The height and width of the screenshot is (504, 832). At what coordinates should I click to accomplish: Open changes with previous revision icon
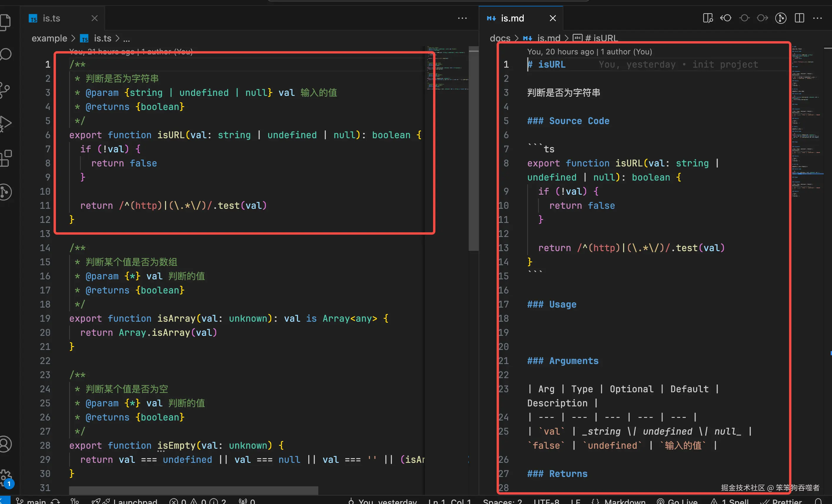coord(725,18)
